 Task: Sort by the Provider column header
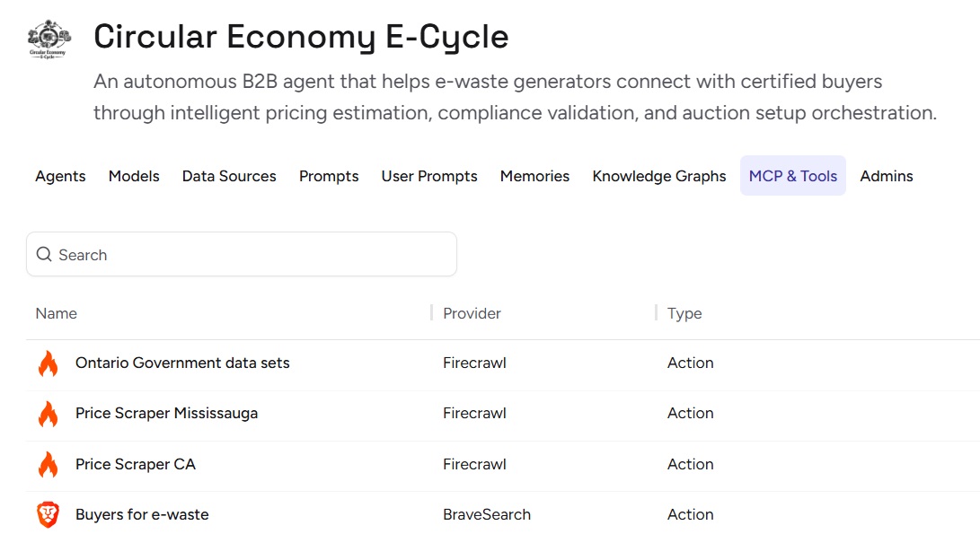click(472, 313)
